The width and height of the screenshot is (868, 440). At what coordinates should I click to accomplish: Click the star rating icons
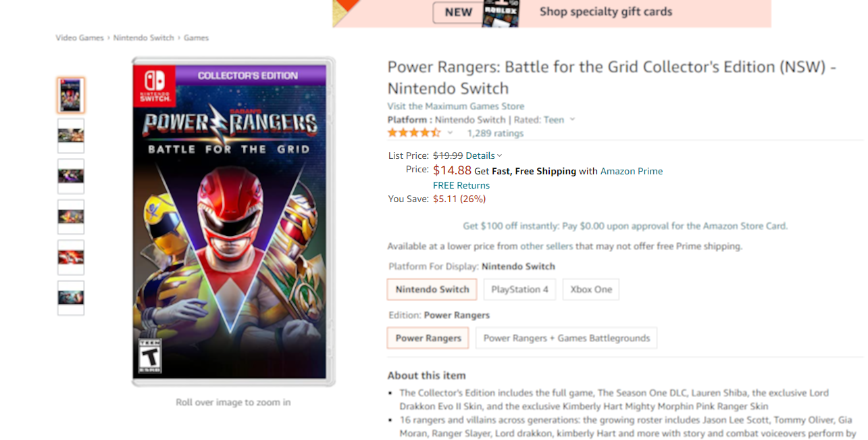[413, 133]
